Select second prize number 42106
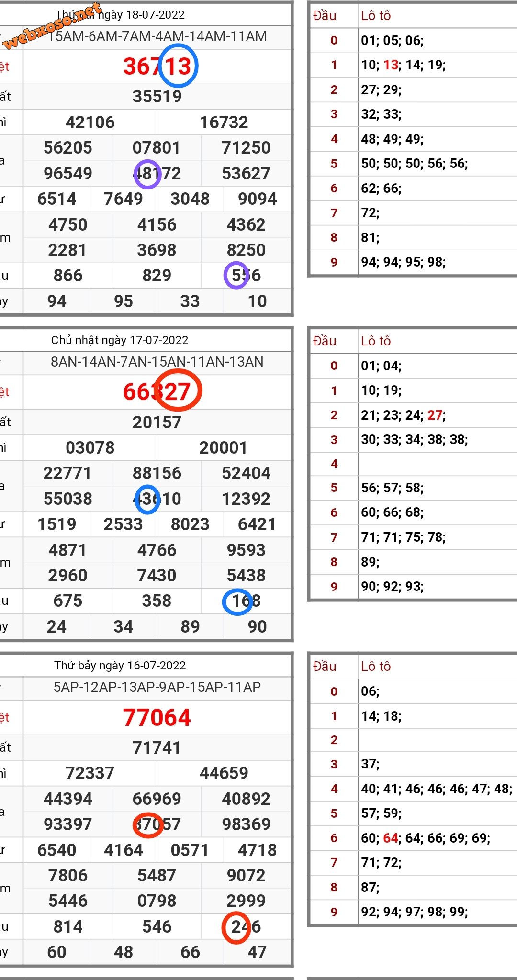This screenshot has height=980, width=517. coord(90,122)
